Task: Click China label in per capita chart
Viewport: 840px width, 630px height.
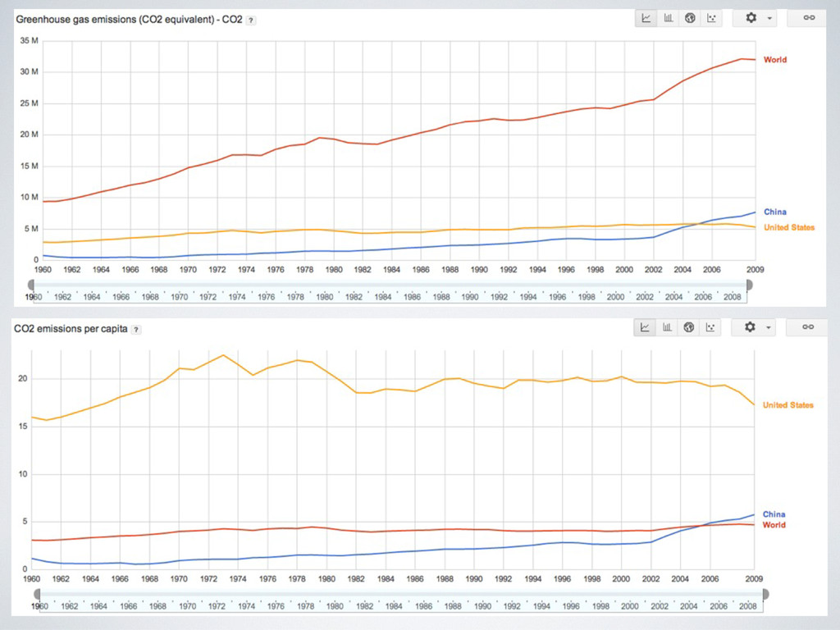Action: click(774, 514)
